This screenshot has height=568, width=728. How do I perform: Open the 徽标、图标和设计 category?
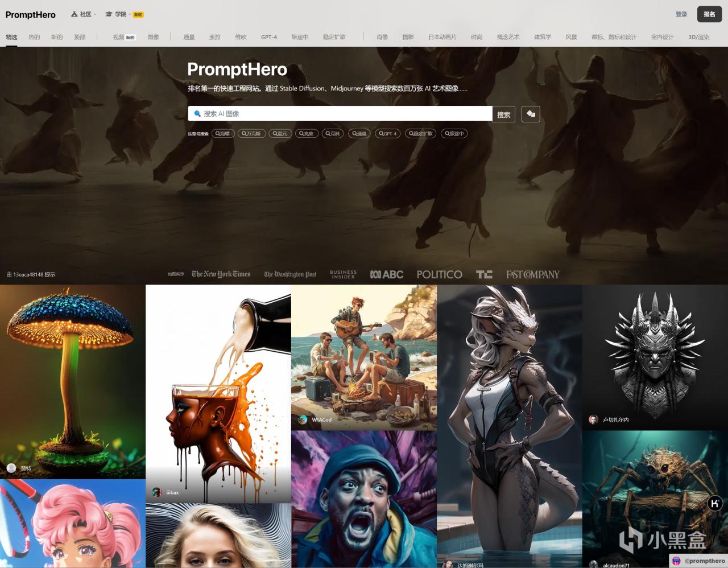[614, 37]
